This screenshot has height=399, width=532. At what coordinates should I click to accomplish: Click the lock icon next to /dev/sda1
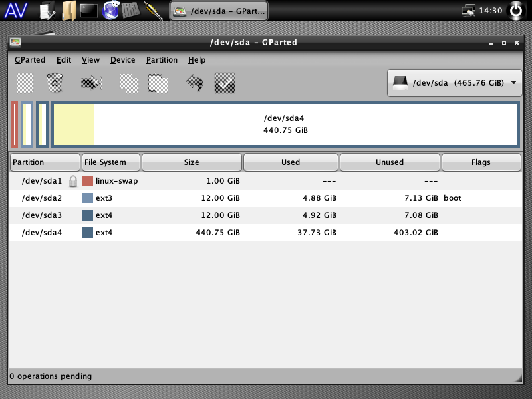click(73, 181)
